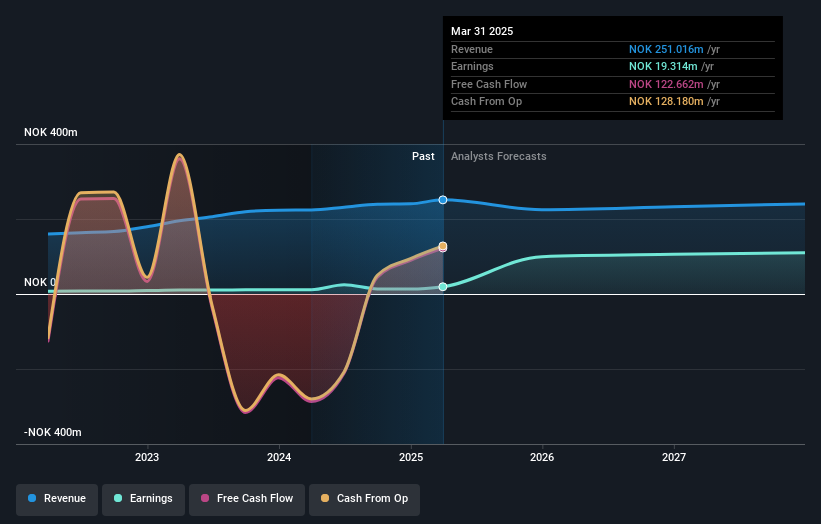Screen dimensions: 821x524
Task: Click the Earnings row label in tooltip
Action: 472,66
